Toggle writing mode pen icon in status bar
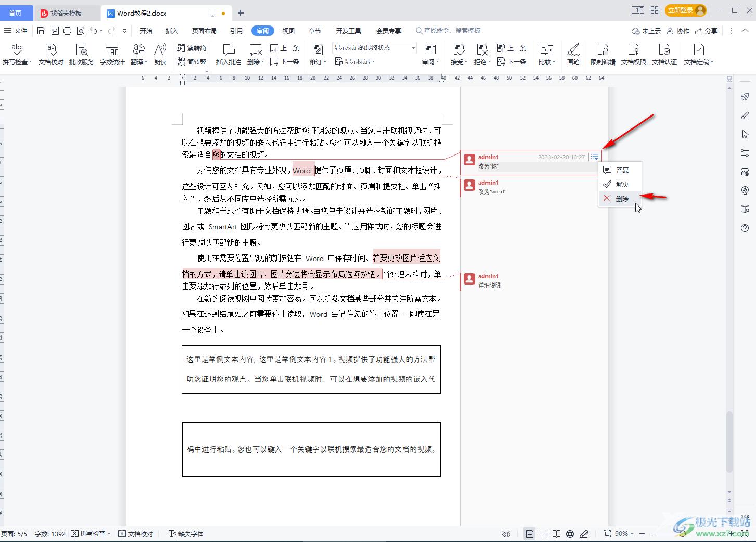Image resolution: width=756 pixels, height=542 pixels. point(584,534)
